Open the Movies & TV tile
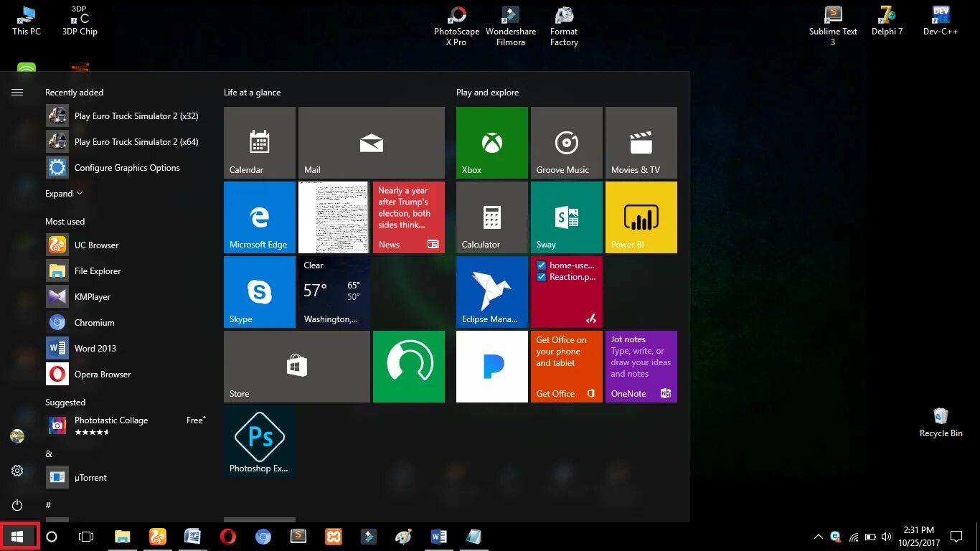This screenshot has height=551, width=980. pyautogui.click(x=641, y=143)
